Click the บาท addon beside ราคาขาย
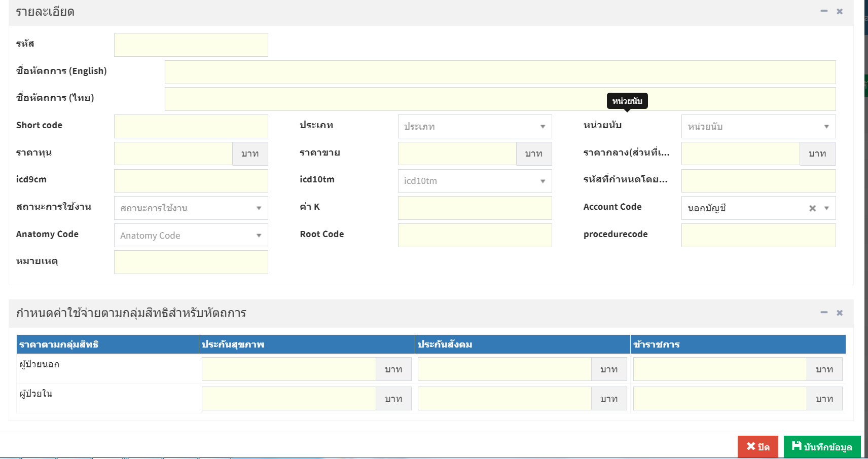This screenshot has height=459, width=868. (534, 154)
